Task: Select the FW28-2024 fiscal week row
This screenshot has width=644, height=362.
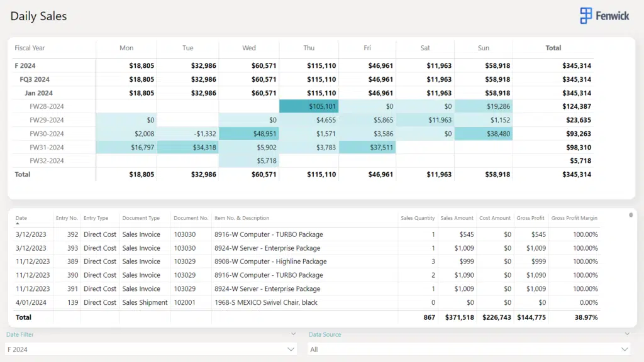Action: (x=47, y=107)
